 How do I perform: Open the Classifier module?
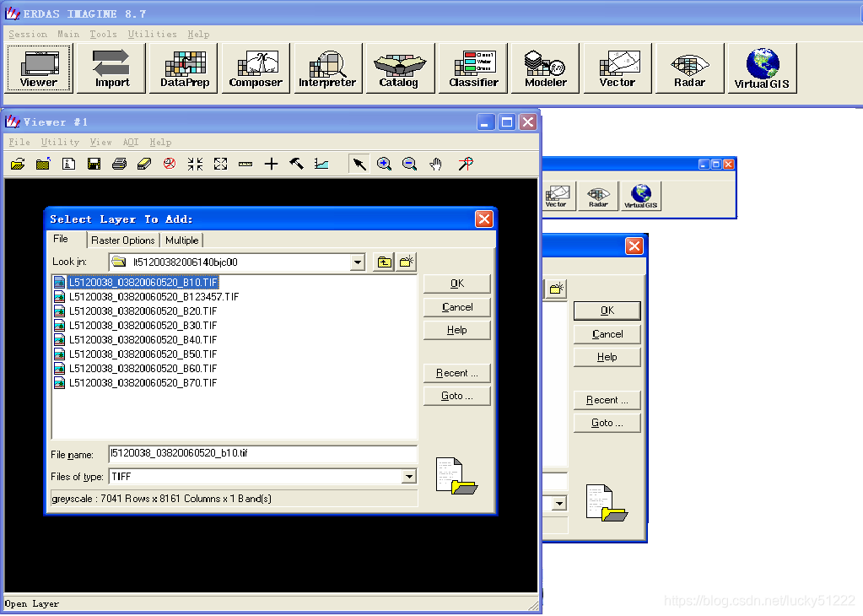click(473, 69)
